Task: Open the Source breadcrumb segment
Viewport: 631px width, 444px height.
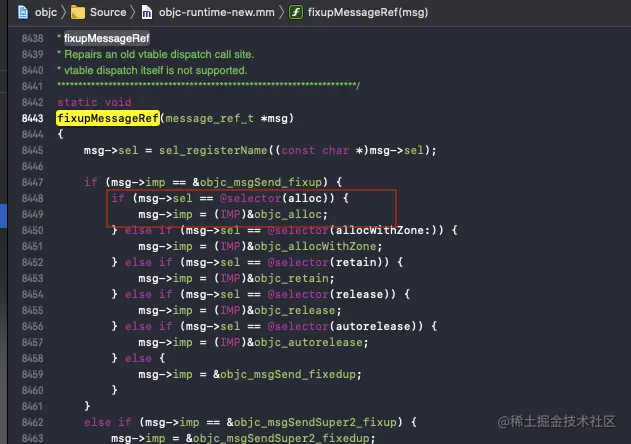Action: tap(108, 12)
